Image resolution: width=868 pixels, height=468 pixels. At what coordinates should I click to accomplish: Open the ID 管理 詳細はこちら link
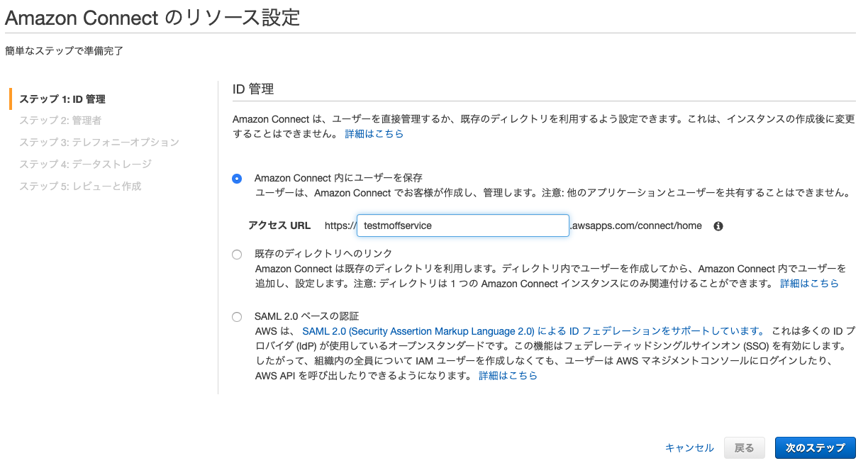point(374,133)
